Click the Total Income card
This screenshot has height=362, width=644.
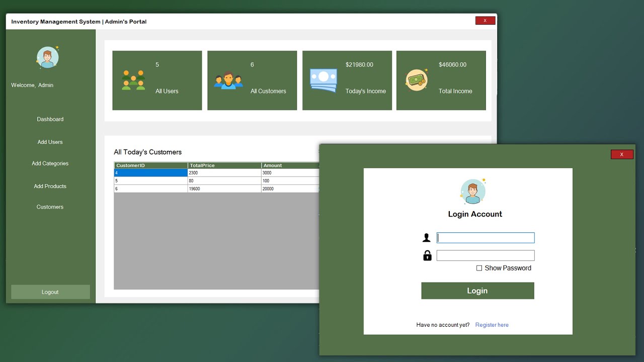(441, 80)
